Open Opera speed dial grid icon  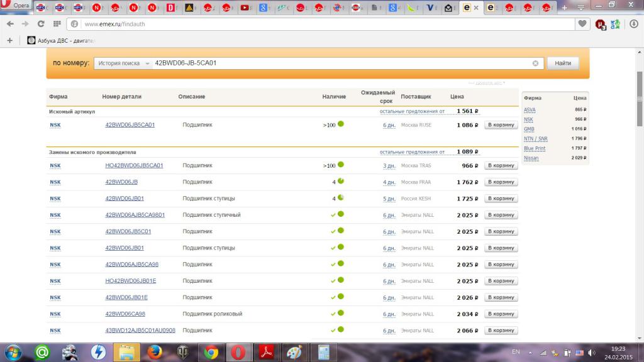[x=57, y=24]
